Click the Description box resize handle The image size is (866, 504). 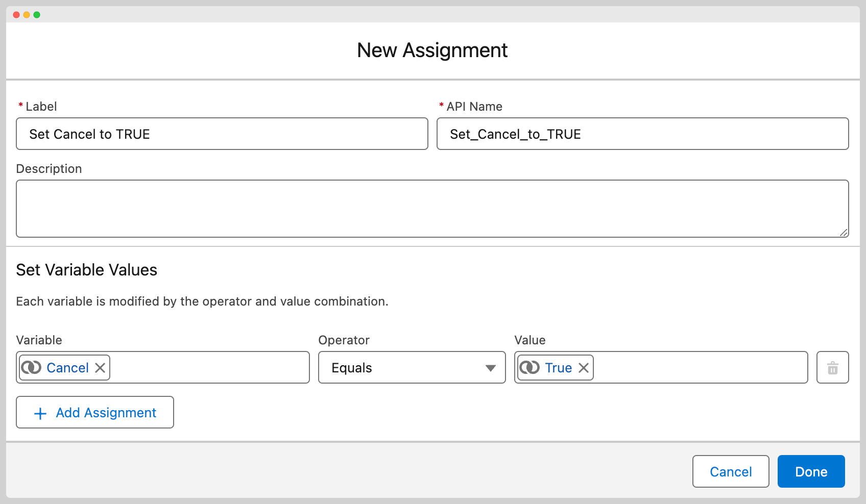pos(844,233)
